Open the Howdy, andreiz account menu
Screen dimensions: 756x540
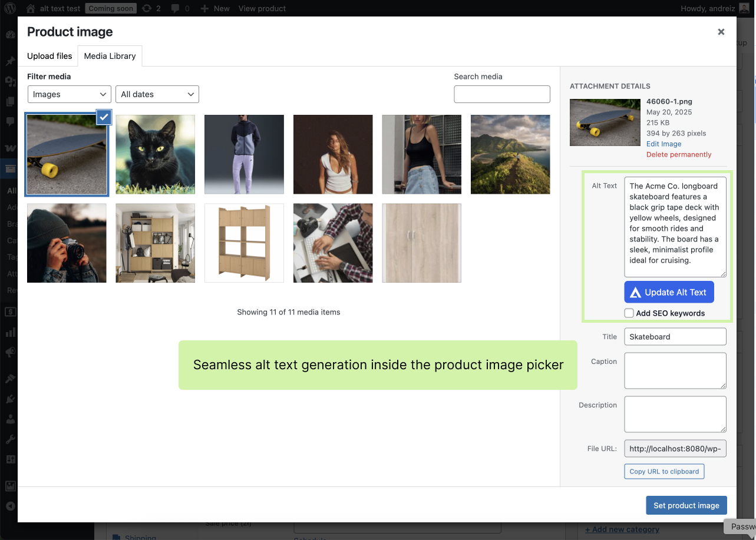(707, 8)
